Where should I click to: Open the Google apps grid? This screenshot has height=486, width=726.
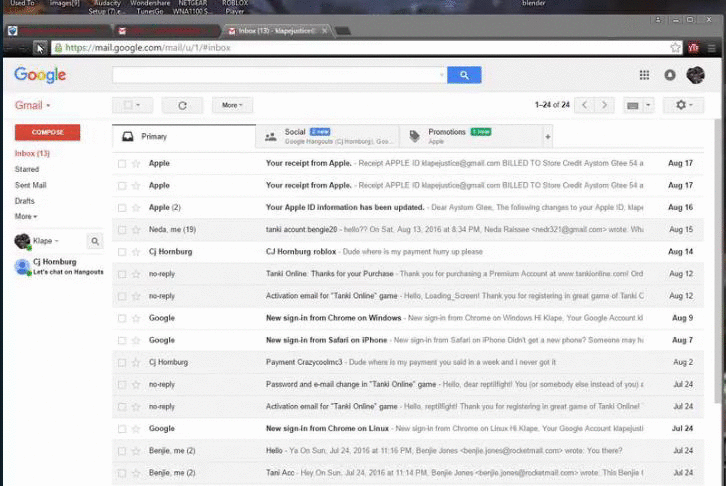point(644,75)
